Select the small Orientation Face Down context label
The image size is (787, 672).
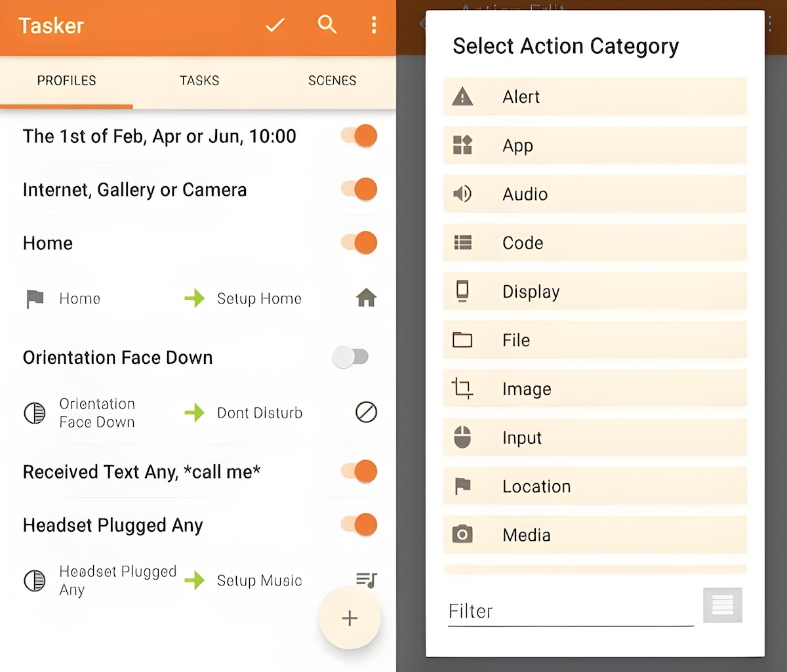(97, 413)
